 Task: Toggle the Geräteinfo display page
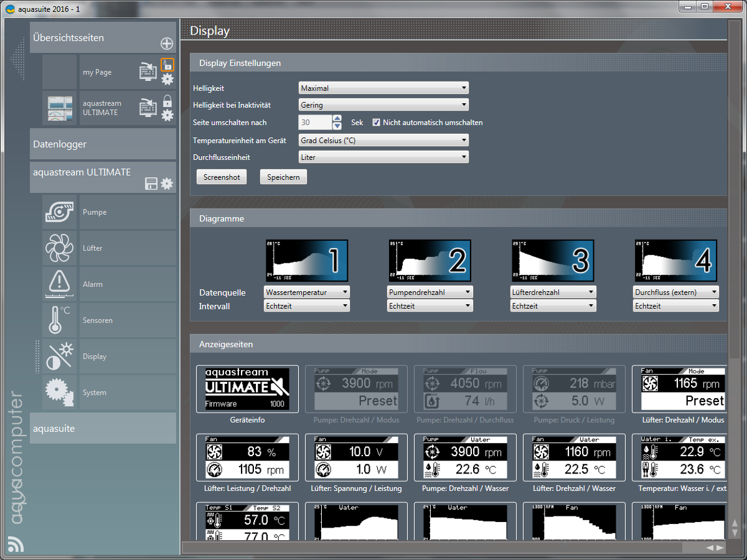pyautogui.click(x=247, y=389)
